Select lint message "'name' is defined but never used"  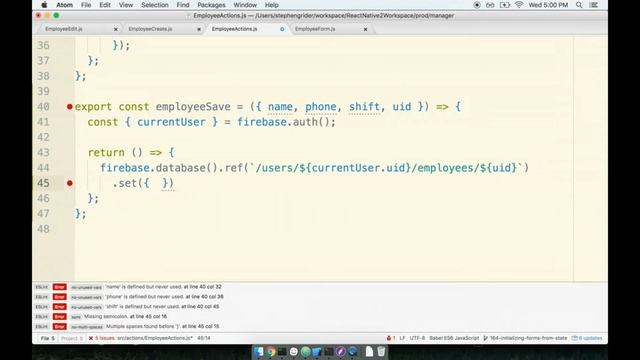(144, 287)
